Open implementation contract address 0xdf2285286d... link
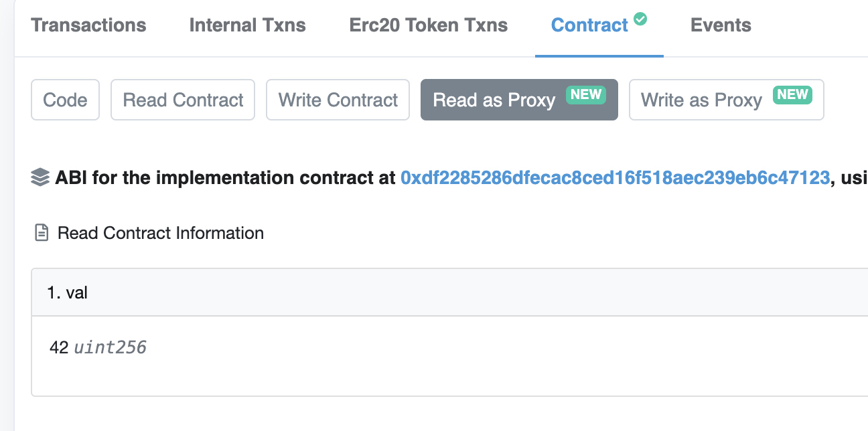 [x=616, y=178]
